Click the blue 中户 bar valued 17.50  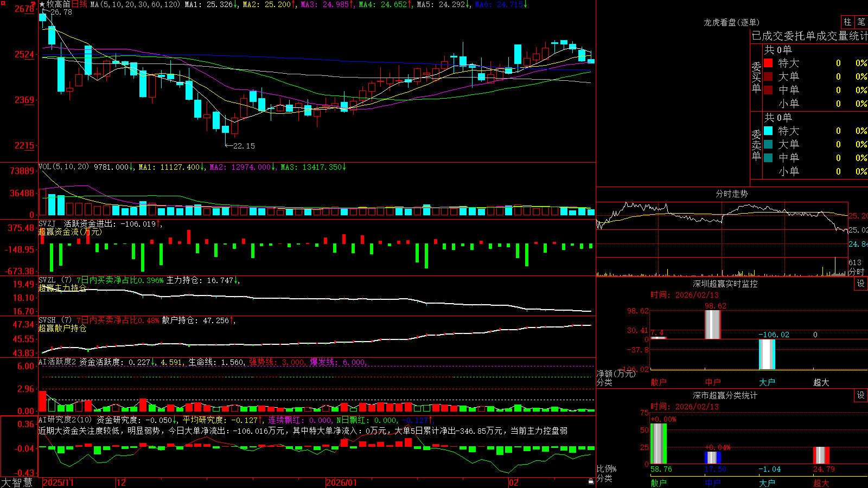point(713,458)
